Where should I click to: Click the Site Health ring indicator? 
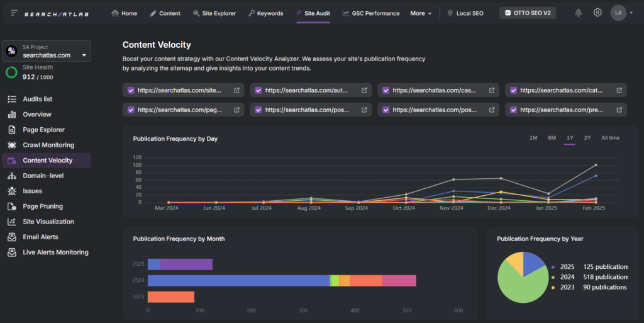point(11,72)
